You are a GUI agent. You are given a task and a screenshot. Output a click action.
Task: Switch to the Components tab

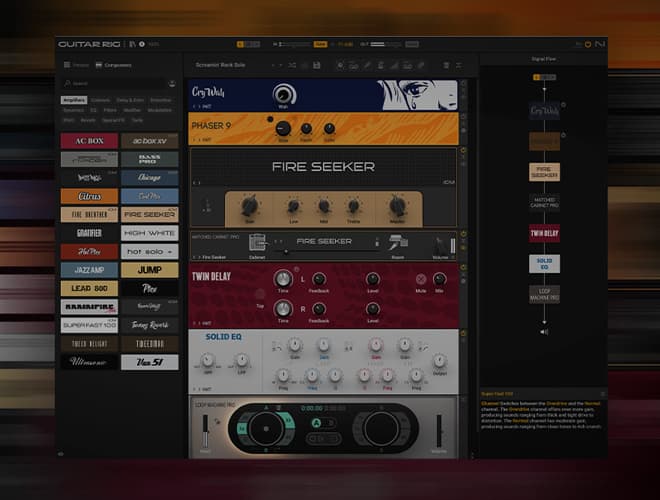114,65
